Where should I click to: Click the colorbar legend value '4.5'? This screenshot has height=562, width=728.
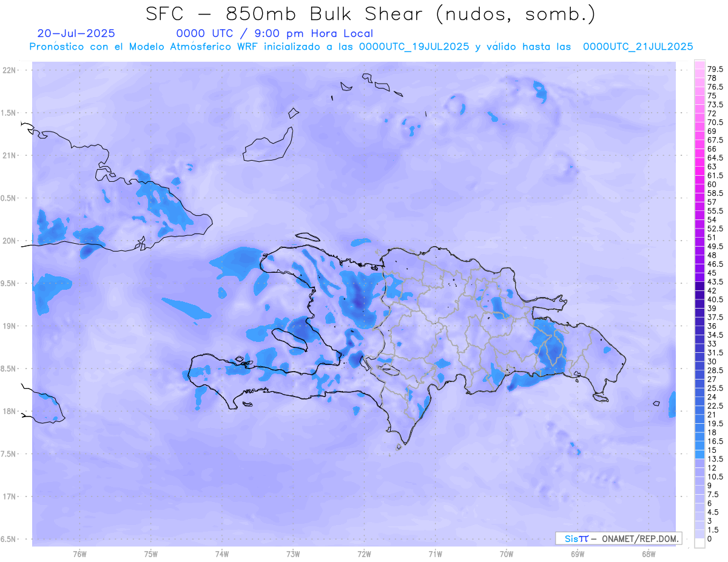point(713,512)
